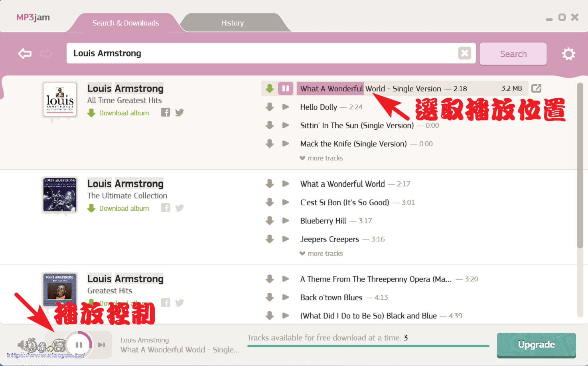588x366 pixels.
Task: Play Blueberry Hill track
Action: pos(286,221)
